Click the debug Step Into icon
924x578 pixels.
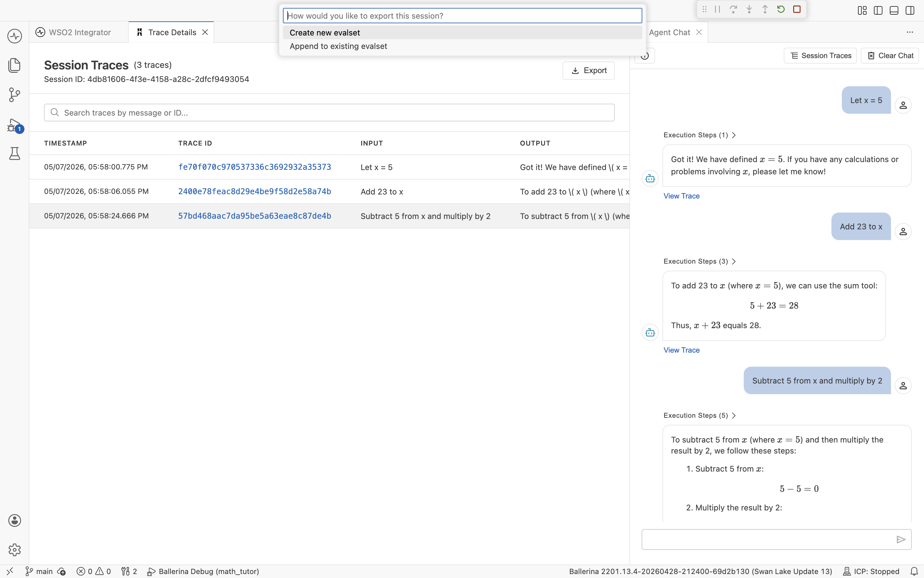[749, 9]
